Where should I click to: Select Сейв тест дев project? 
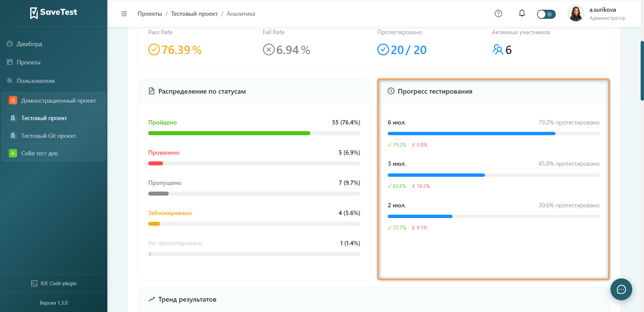[x=54, y=153]
